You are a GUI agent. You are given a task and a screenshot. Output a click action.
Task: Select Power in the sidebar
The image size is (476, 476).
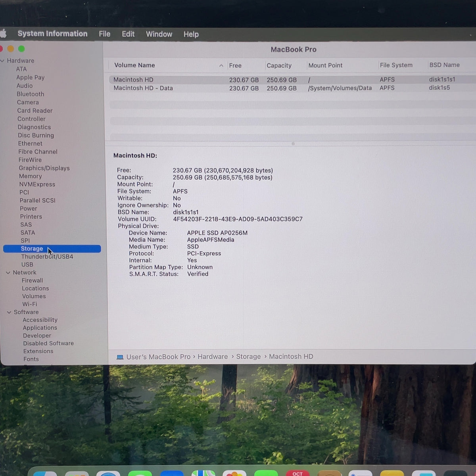click(x=29, y=209)
